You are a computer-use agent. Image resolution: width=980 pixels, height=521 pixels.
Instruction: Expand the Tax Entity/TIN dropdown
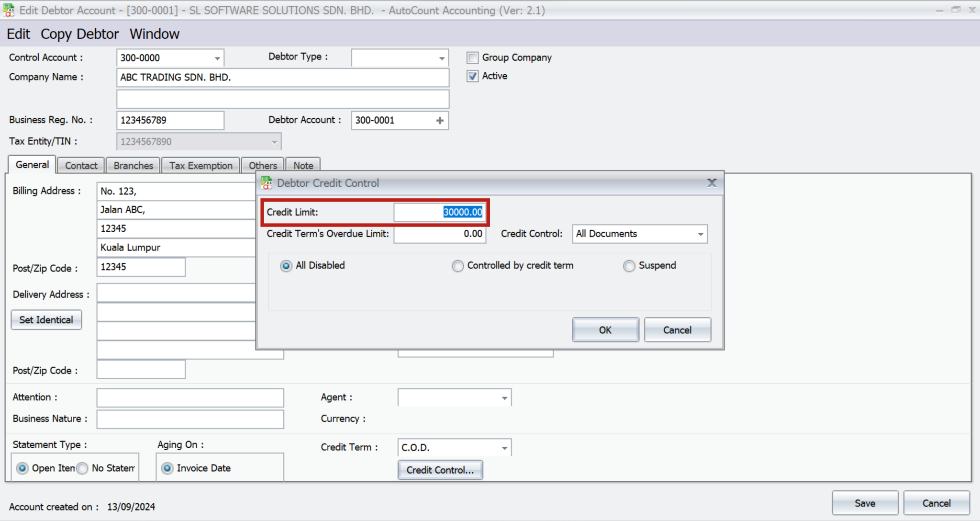274,142
